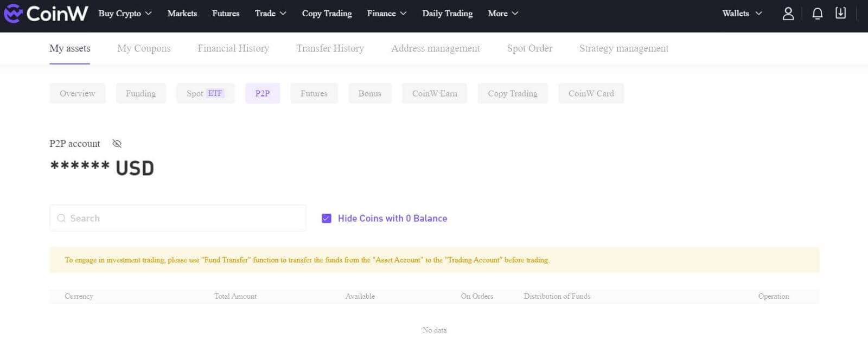
Task: Select the Overview account button
Action: tap(78, 93)
